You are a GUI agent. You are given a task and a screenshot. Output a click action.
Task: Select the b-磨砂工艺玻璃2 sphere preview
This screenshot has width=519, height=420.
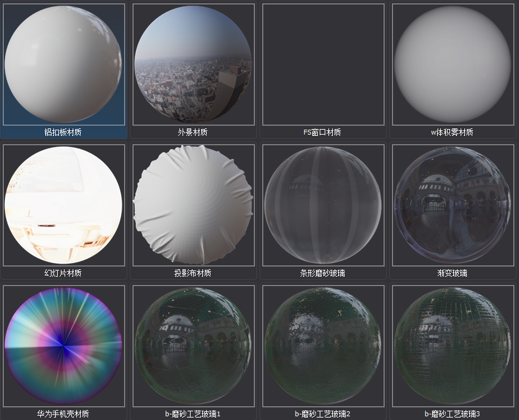pos(322,346)
